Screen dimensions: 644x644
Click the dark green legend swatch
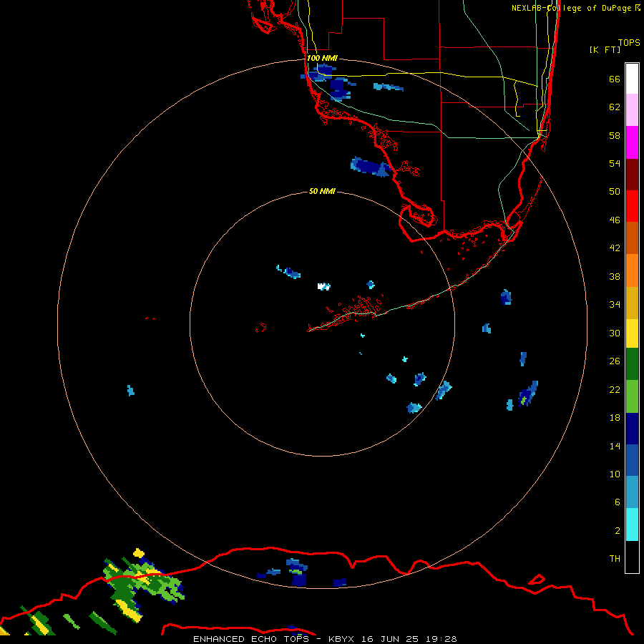click(x=632, y=364)
